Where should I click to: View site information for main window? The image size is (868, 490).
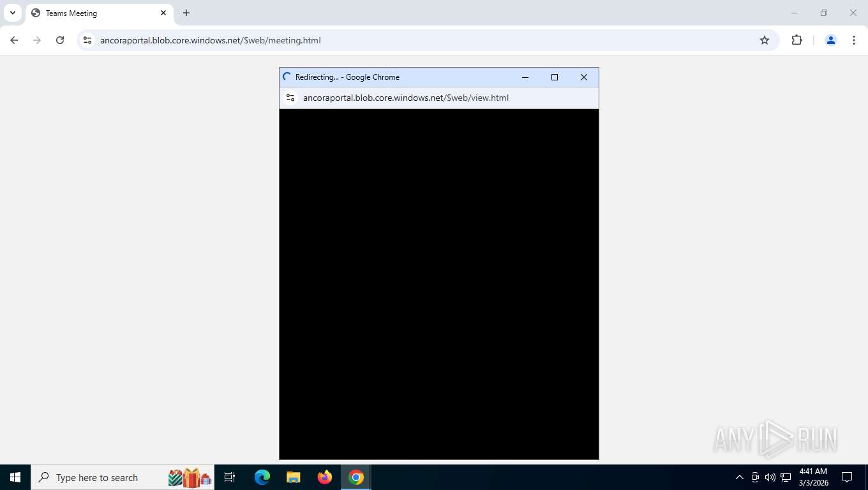coord(88,40)
